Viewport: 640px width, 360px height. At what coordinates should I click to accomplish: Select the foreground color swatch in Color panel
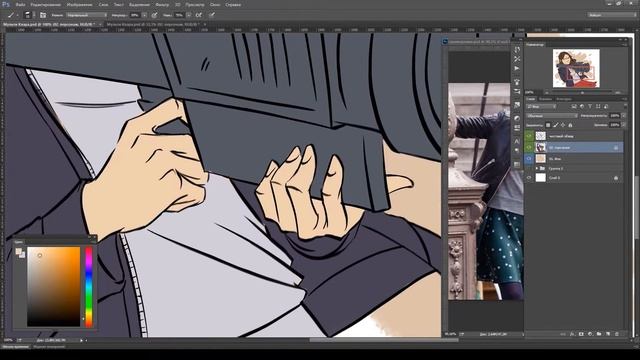coord(18,252)
